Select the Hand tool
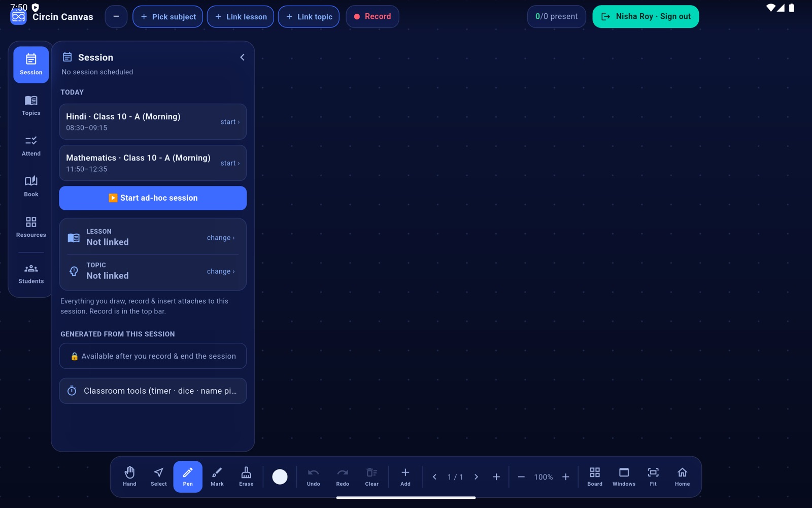Viewport: 812px width, 508px height. 129,477
